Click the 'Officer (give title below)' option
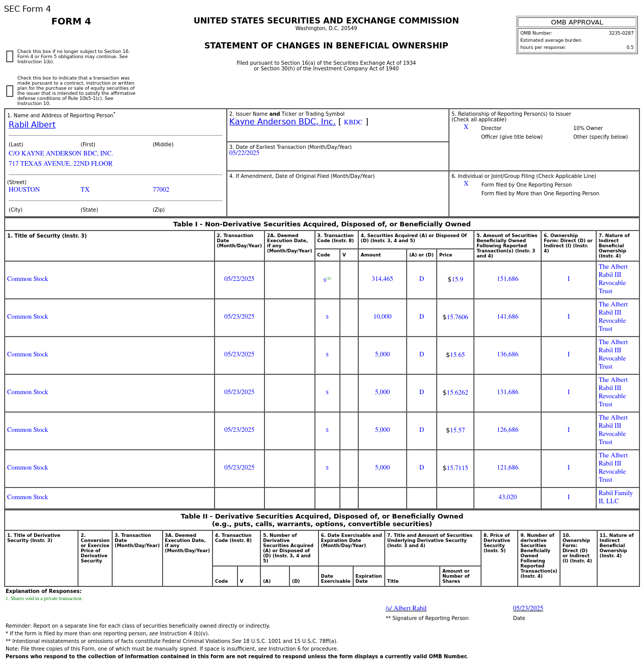 click(x=512, y=137)
